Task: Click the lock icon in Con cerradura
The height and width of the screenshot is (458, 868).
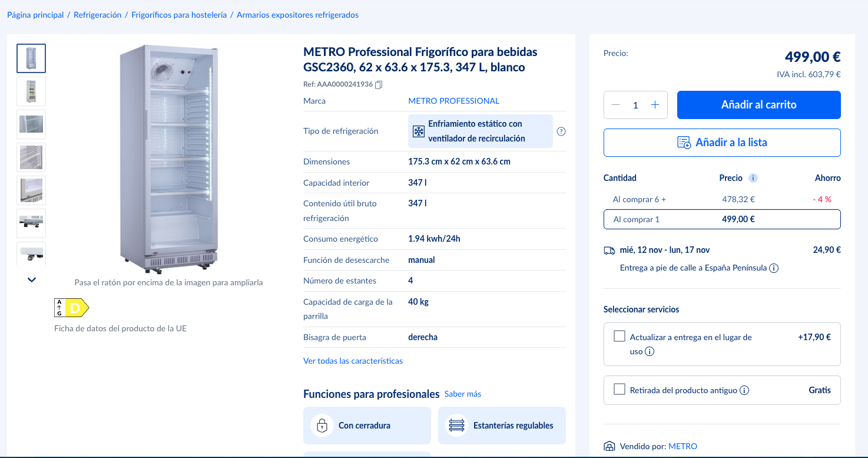Action: point(322,426)
